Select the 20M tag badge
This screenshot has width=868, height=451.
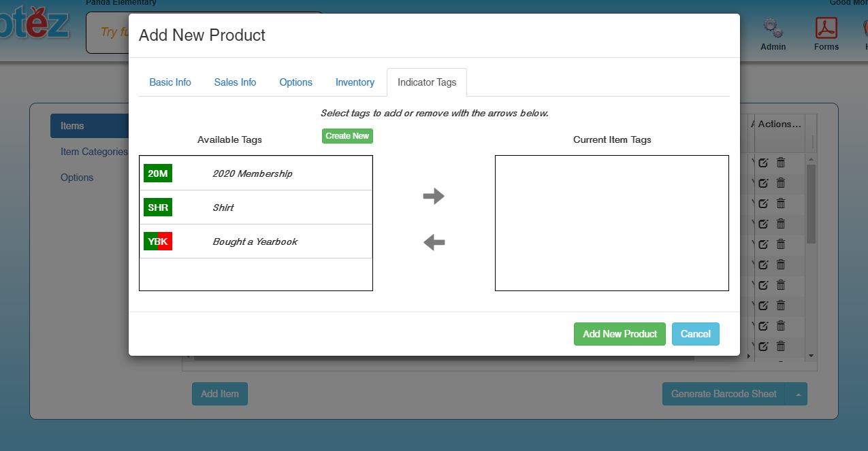tap(158, 173)
